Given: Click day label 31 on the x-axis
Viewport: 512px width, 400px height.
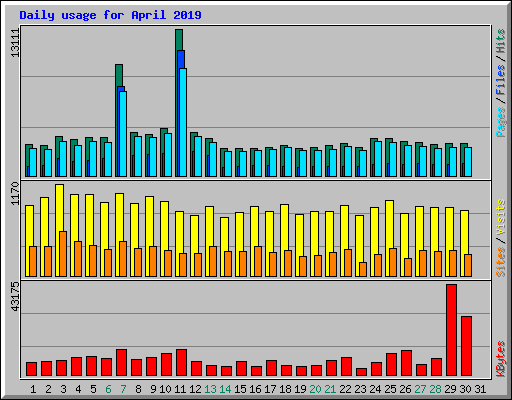Looking at the screenshot, I should tap(480, 389).
